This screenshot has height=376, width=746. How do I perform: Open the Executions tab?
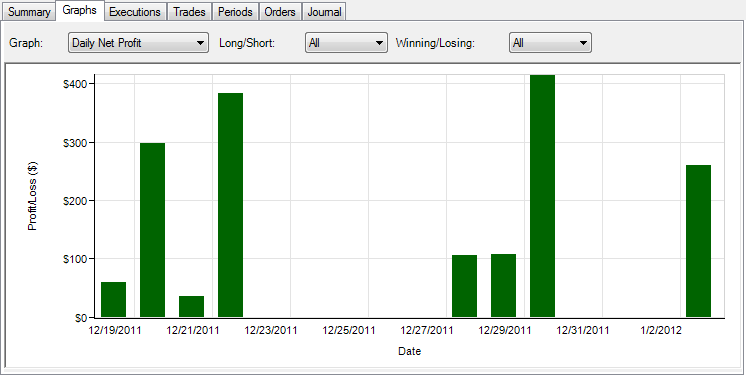[135, 12]
